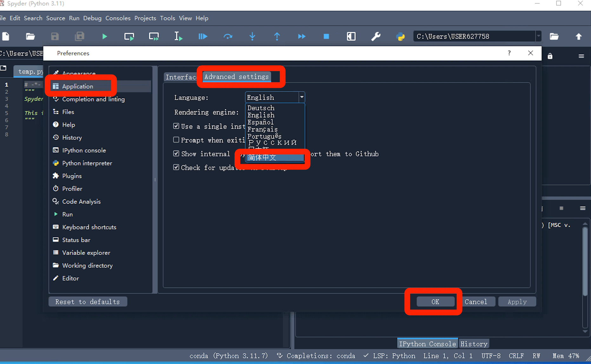Click the Maximize current pane icon
The image size is (591, 364).
351,36
